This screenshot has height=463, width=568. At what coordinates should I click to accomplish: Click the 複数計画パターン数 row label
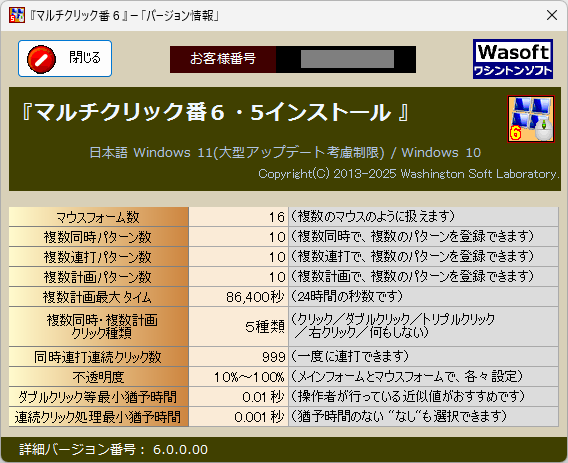[x=99, y=277]
